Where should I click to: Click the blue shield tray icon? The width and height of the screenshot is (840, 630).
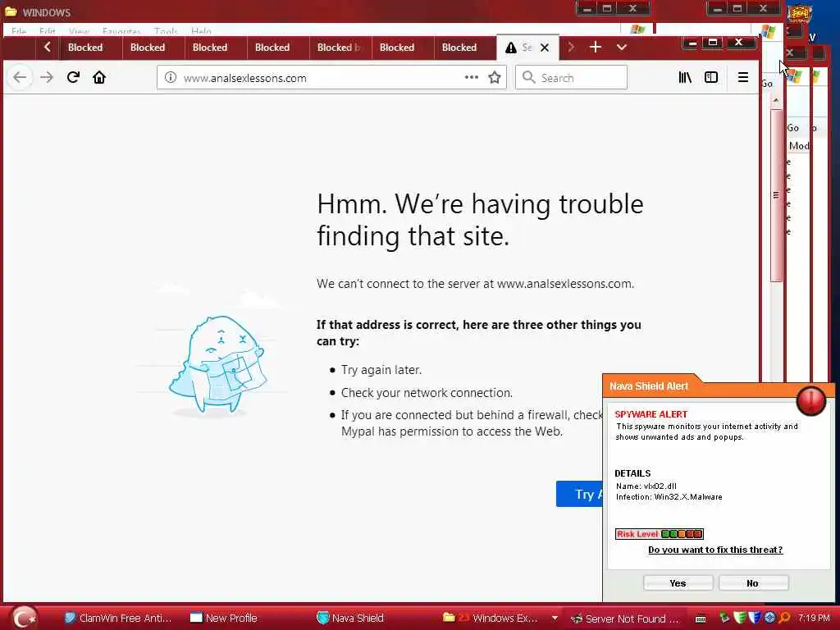pyautogui.click(x=755, y=619)
